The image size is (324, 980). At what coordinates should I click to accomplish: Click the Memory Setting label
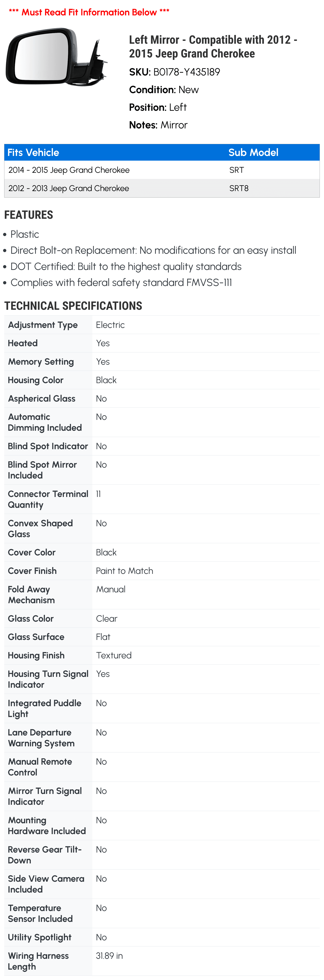(x=41, y=362)
